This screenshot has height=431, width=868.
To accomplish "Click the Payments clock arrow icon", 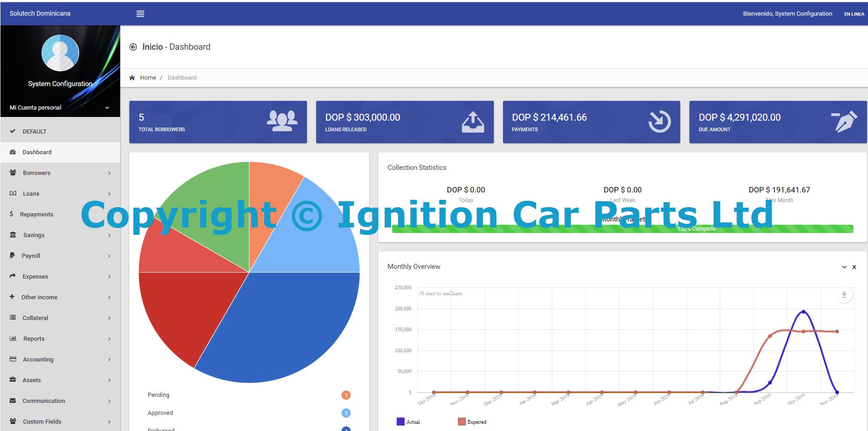I will point(659,122).
